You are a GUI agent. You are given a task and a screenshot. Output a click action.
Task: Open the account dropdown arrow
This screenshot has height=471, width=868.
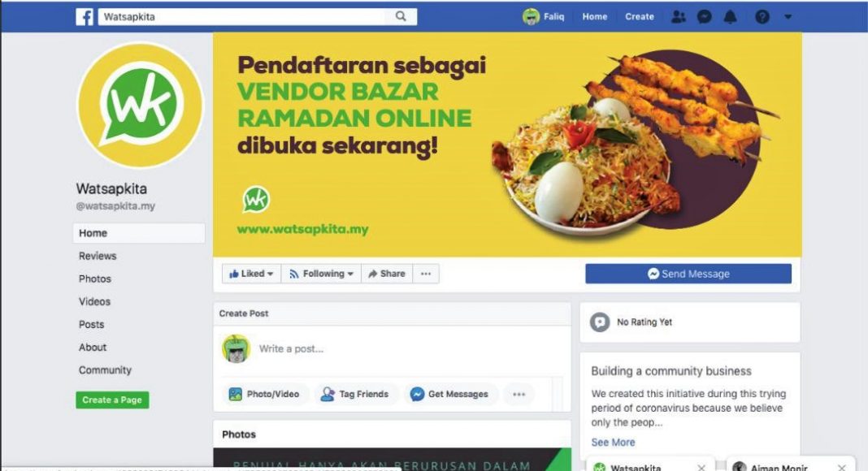pos(788,16)
